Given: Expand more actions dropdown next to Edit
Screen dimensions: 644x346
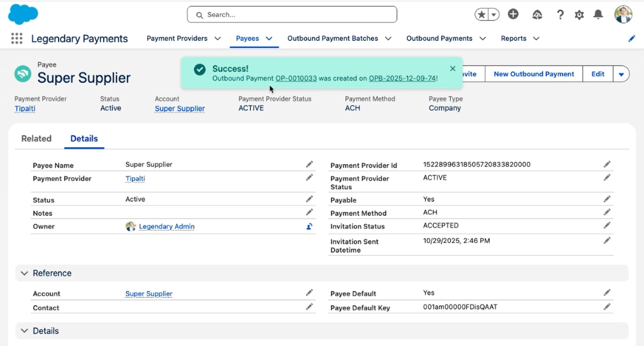Looking at the screenshot, I should click(x=621, y=74).
